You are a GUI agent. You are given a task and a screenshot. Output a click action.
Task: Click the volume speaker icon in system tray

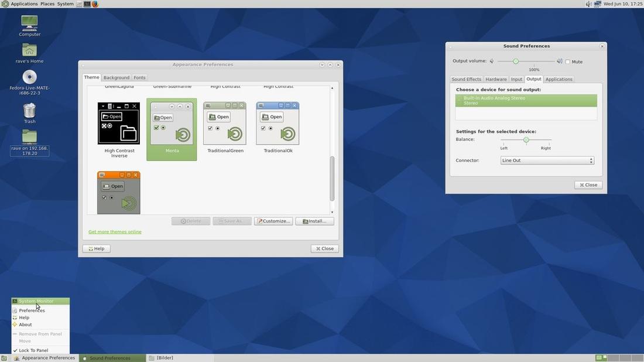[x=588, y=4]
